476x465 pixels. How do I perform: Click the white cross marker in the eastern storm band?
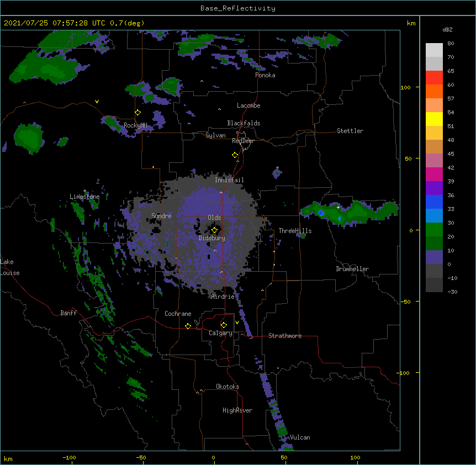tap(338, 207)
